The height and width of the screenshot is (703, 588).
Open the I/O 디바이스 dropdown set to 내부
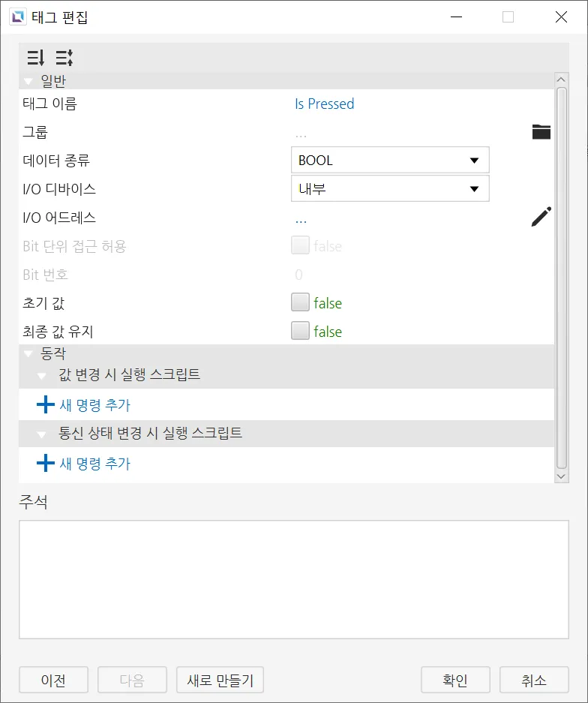pos(390,189)
